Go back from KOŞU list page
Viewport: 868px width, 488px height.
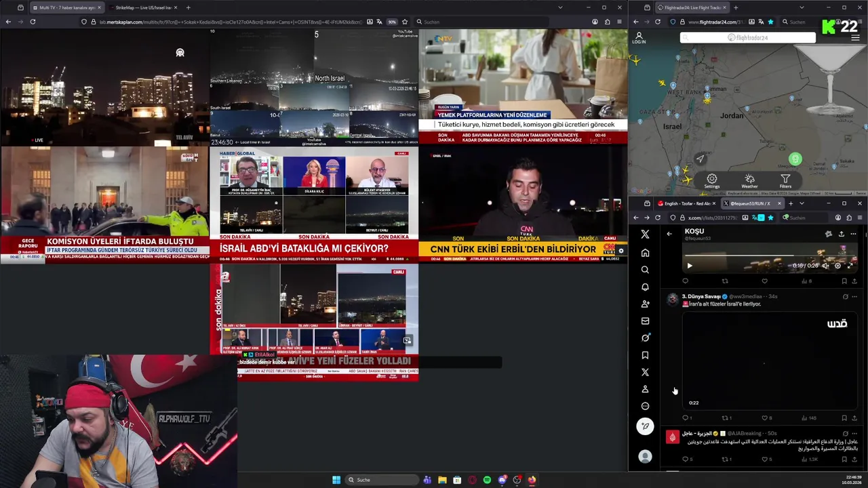(x=669, y=234)
